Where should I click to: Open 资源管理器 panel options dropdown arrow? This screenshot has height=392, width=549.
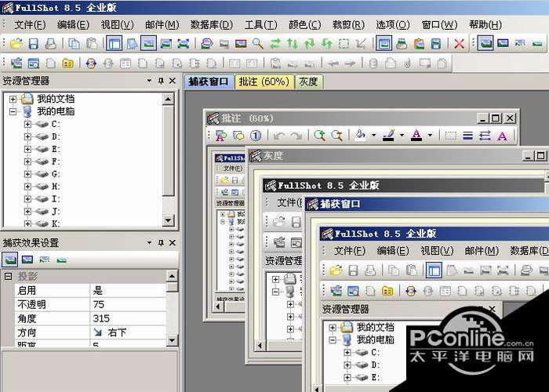pos(149,81)
